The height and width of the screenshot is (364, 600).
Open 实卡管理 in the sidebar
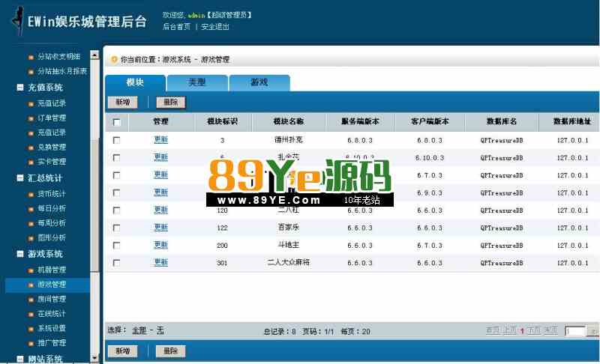pos(52,162)
